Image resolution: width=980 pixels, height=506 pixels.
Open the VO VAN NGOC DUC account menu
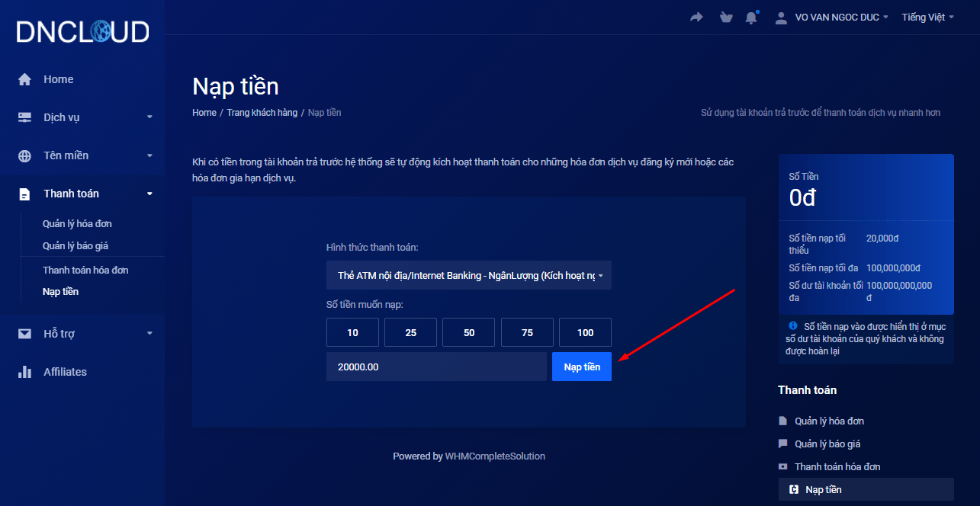[832, 17]
